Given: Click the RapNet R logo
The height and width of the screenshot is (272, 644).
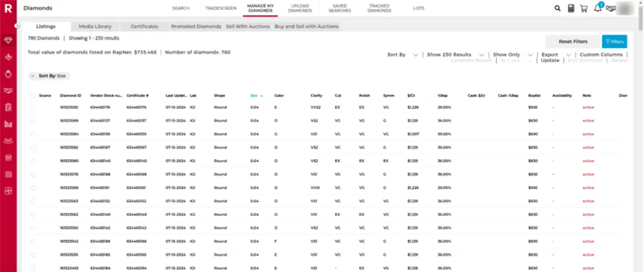Looking at the screenshot, I should [8, 8].
